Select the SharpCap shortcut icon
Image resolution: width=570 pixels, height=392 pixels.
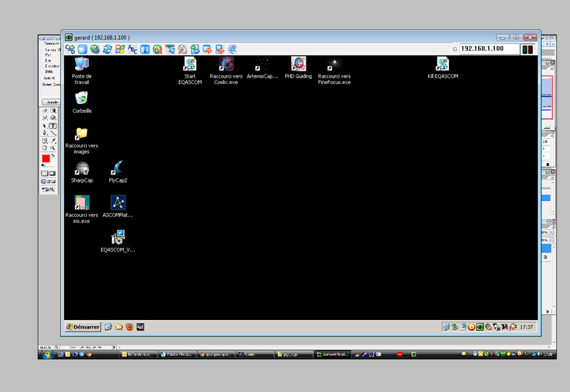[x=82, y=172]
